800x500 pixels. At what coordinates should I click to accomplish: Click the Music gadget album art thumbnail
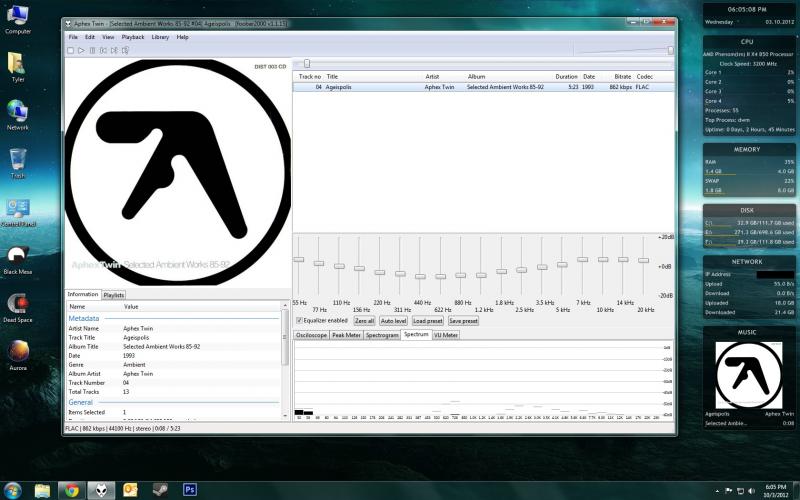coord(748,375)
